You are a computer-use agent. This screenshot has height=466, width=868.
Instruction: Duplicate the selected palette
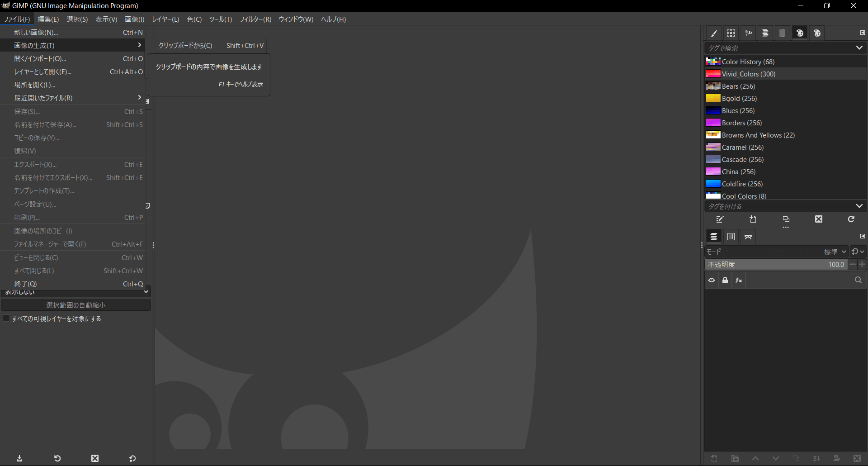click(786, 219)
